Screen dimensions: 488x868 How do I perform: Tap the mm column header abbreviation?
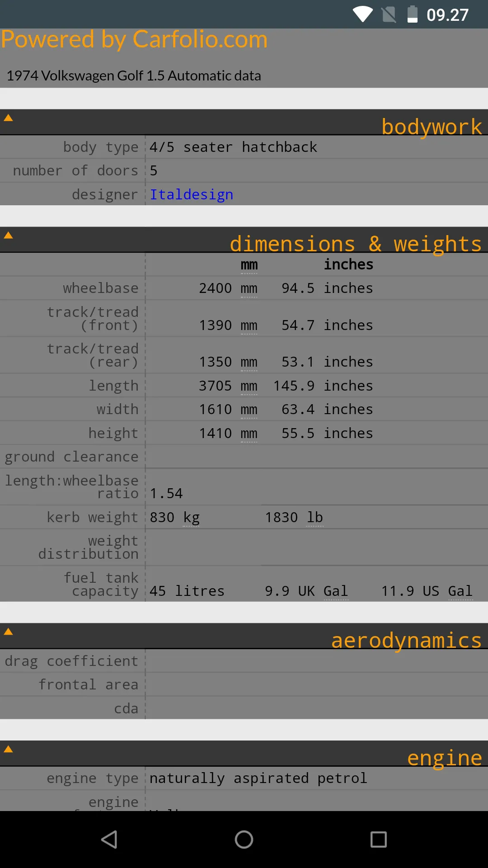(249, 264)
